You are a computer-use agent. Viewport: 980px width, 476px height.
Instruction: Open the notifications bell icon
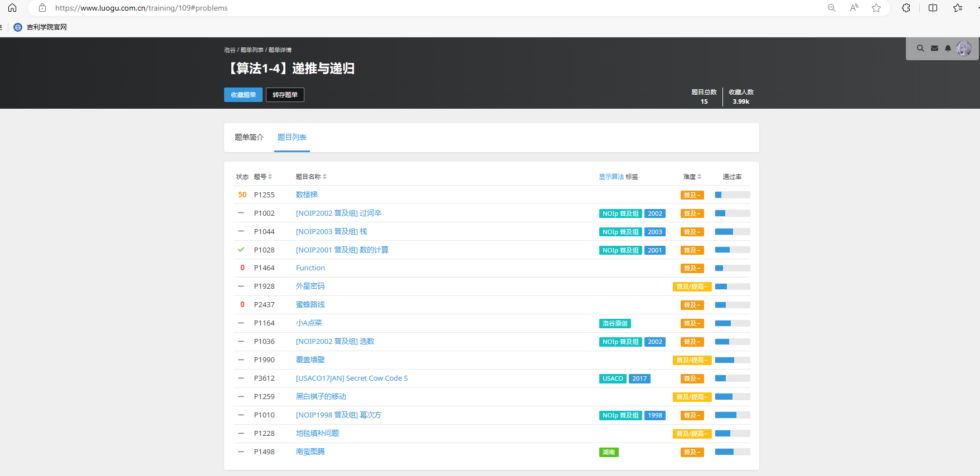[x=948, y=48]
